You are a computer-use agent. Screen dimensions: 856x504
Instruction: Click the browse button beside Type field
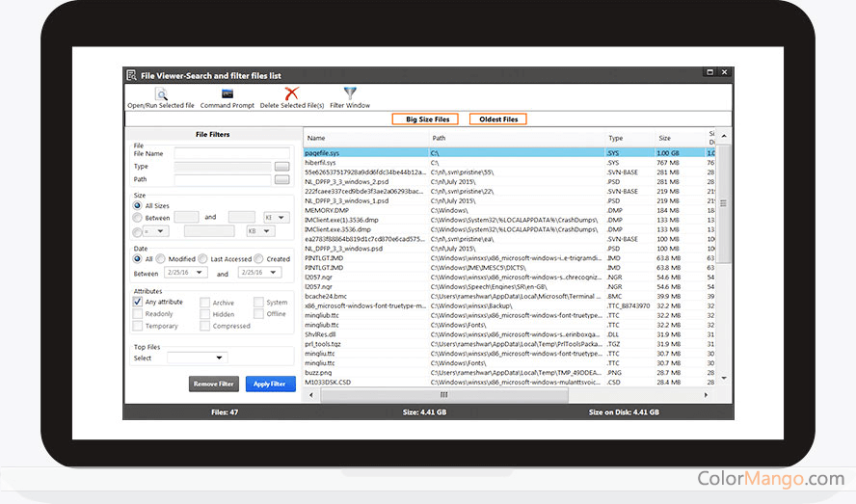click(281, 167)
